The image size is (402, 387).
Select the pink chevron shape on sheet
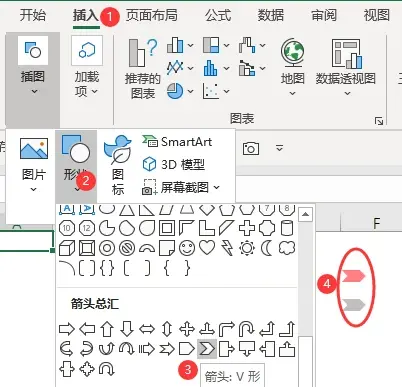(x=354, y=276)
